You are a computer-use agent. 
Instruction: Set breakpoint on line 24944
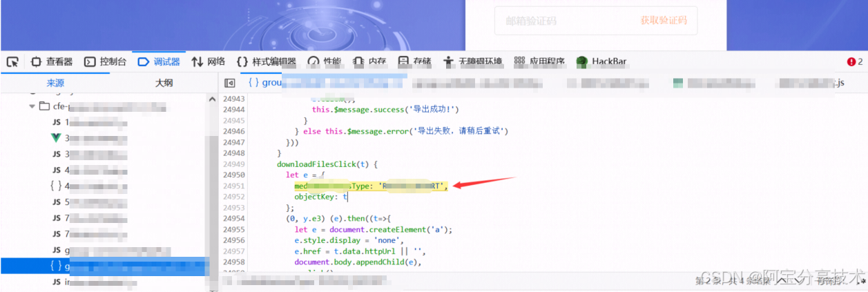tap(233, 109)
